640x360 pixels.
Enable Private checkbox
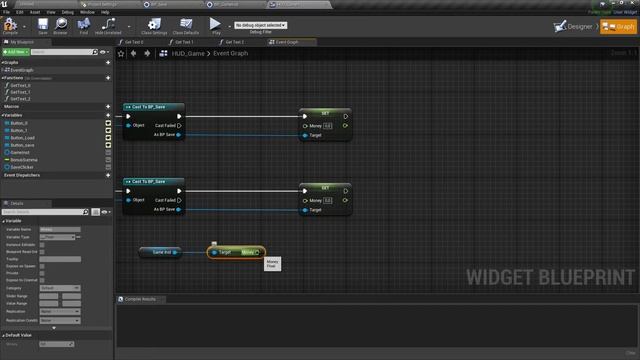pyautogui.click(x=42, y=273)
